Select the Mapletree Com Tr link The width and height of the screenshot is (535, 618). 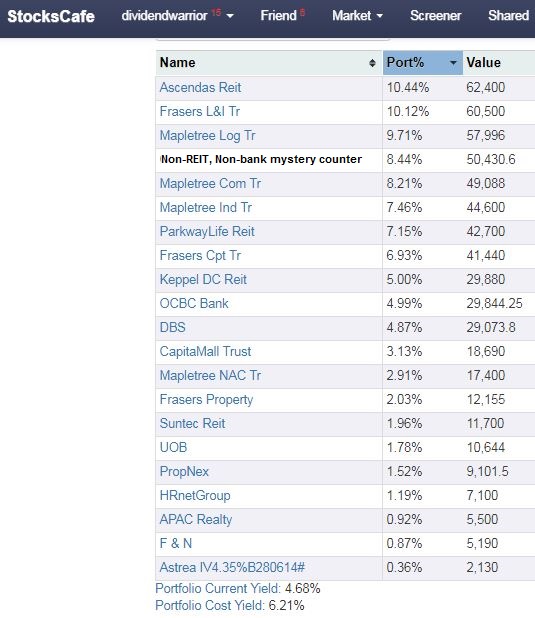point(210,184)
